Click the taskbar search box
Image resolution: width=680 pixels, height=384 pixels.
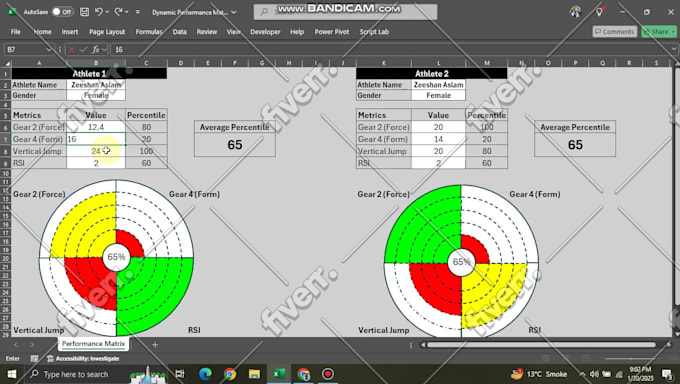[x=76, y=374]
